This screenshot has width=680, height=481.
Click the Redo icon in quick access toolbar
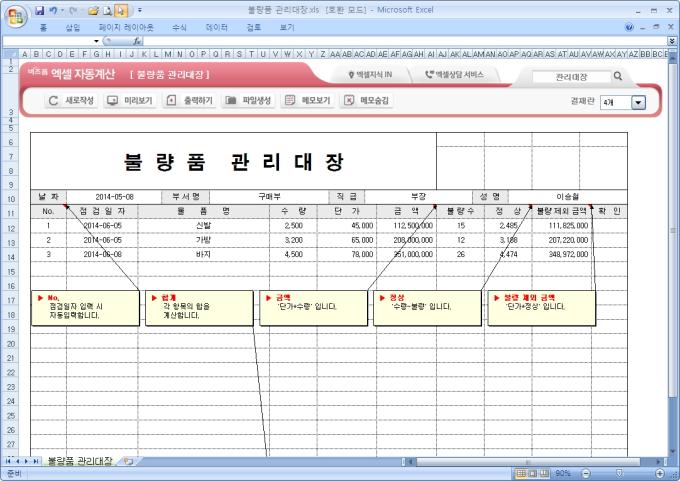pyautogui.click(x=73, y=10)
